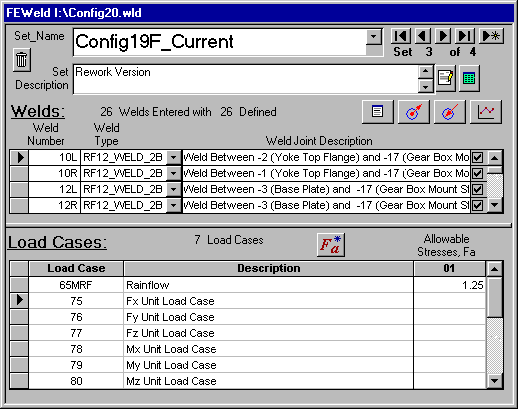Open the green table grid icon
Screen dimensions: 518x409
[469, 78]
